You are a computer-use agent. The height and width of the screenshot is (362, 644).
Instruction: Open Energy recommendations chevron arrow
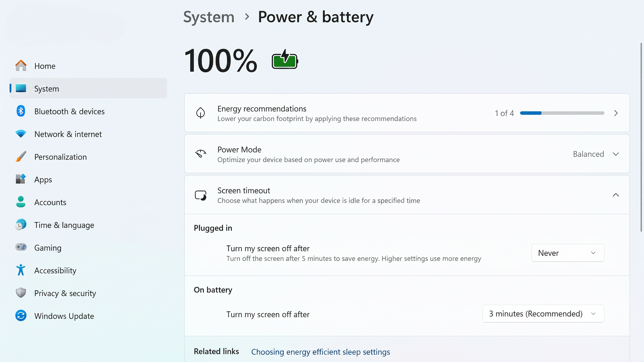pyautogui.click(x=616, y=113)
